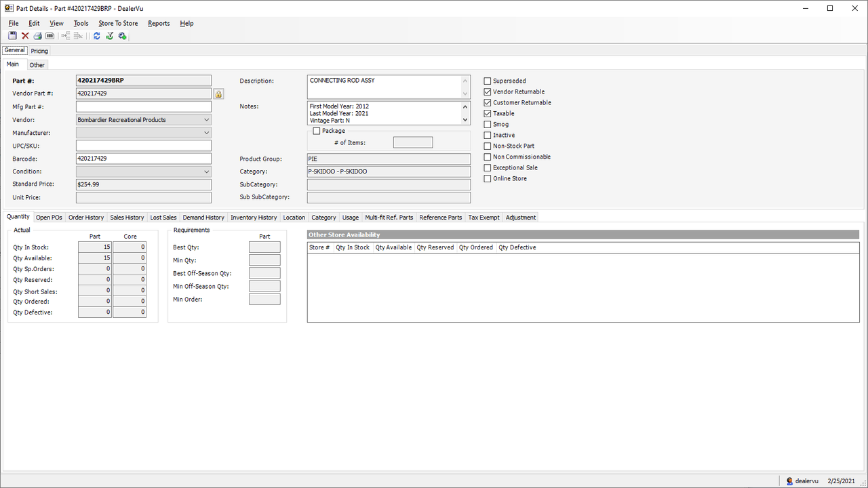Click the DealerVu app icon in title bar

9,8
